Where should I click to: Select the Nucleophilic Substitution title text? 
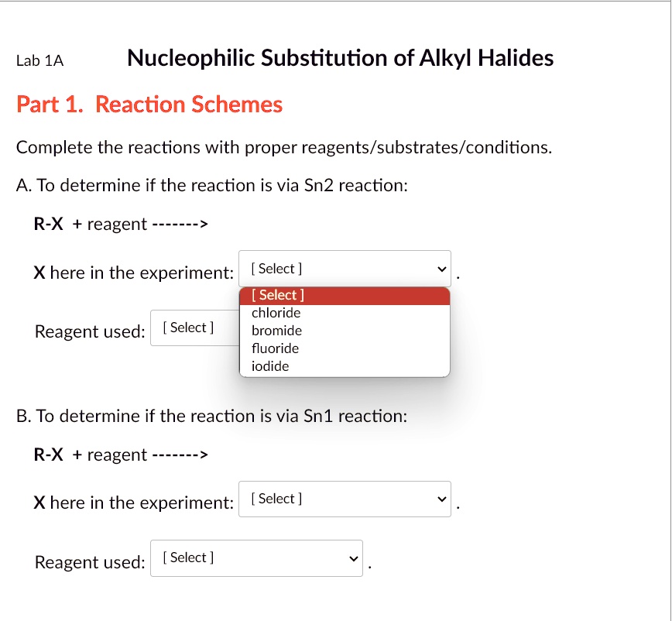coord(341,57)
